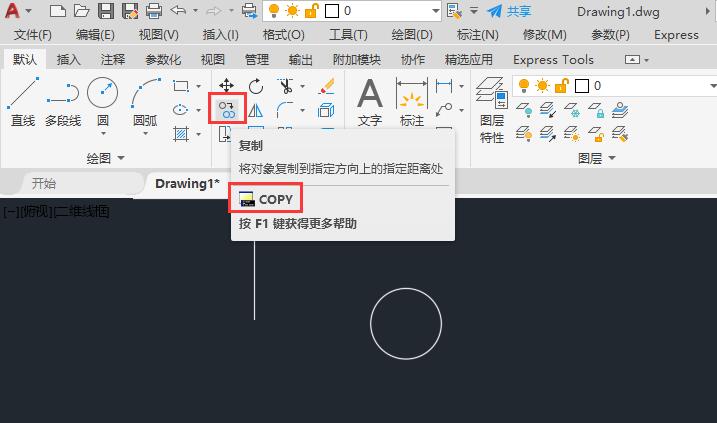The image size is (717, 423).
Task: Toggle layer 0 padlock in ribbon
Action: tap(562, 86)
